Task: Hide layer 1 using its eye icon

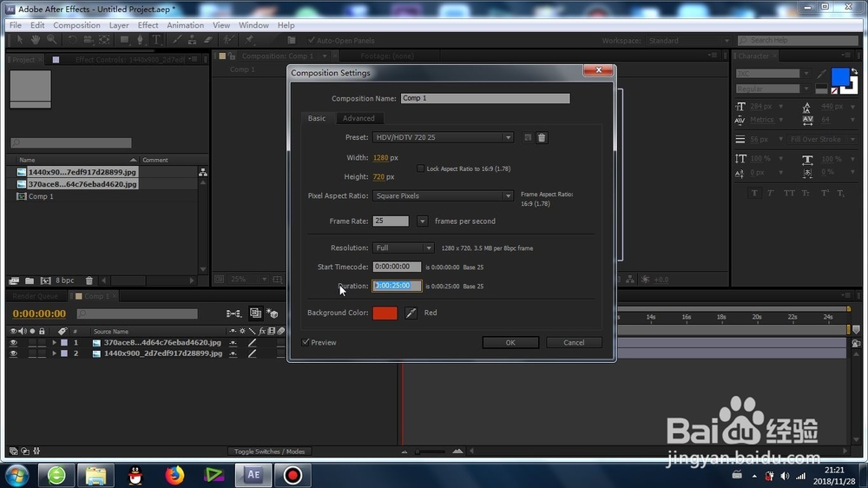Action: [13, 343]
